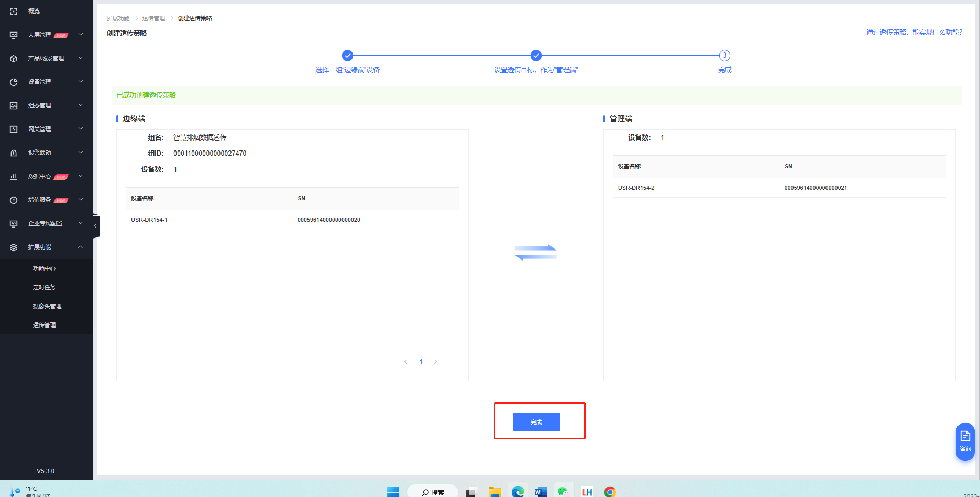Go to next page in 边缘端 table

pos(435,362)
